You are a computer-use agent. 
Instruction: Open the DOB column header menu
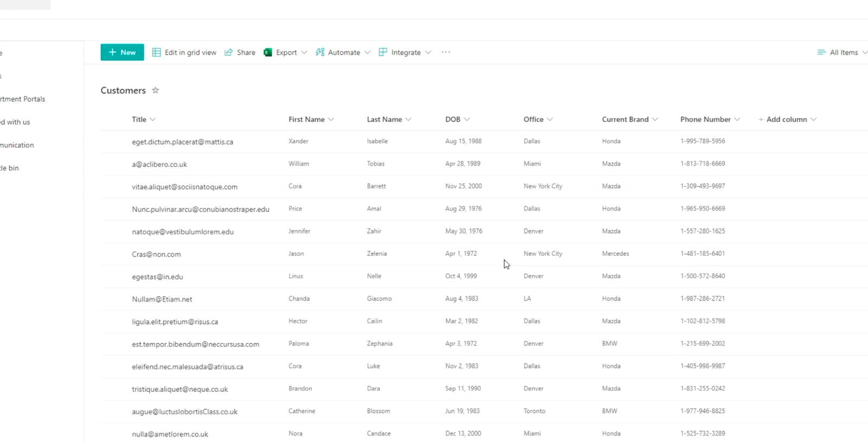457,119
